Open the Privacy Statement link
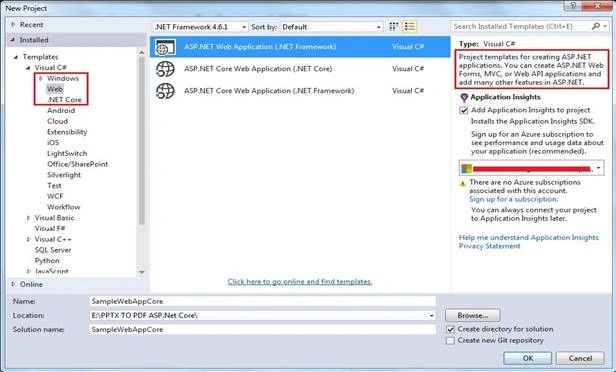Image resolution: width=616 pixels, height=372 pixels. (x=490, y=246)
